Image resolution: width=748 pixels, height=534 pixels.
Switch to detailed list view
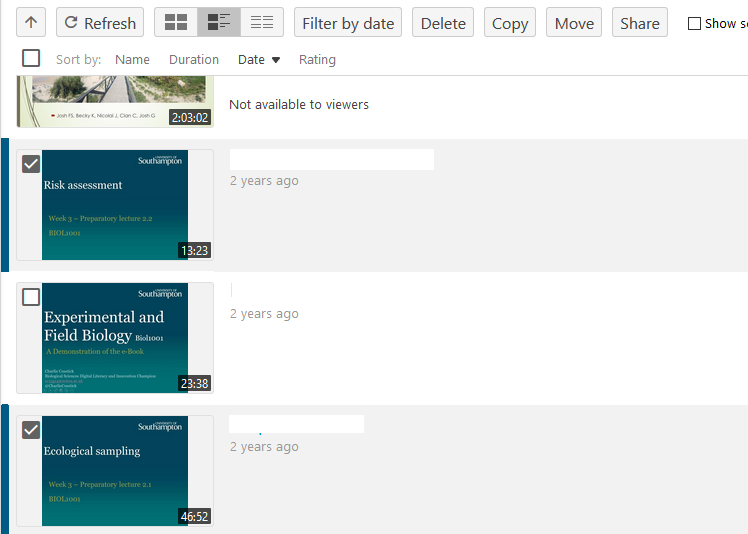point(219,23)
